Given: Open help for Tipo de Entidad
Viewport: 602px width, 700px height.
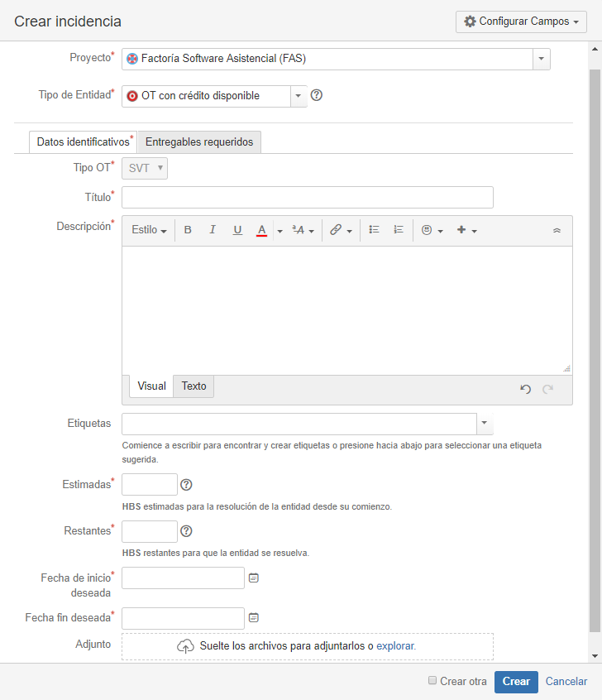Looking at the screenshot, I should coord(317,95).
